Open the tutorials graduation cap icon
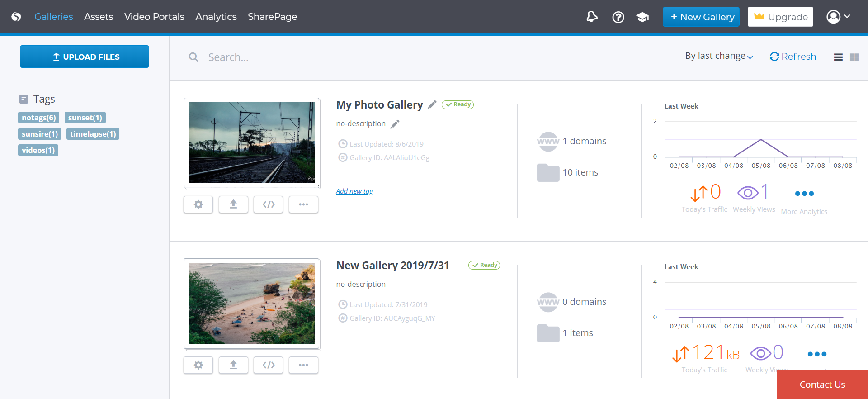Screen dimensions: 868x399 [642, 17]
